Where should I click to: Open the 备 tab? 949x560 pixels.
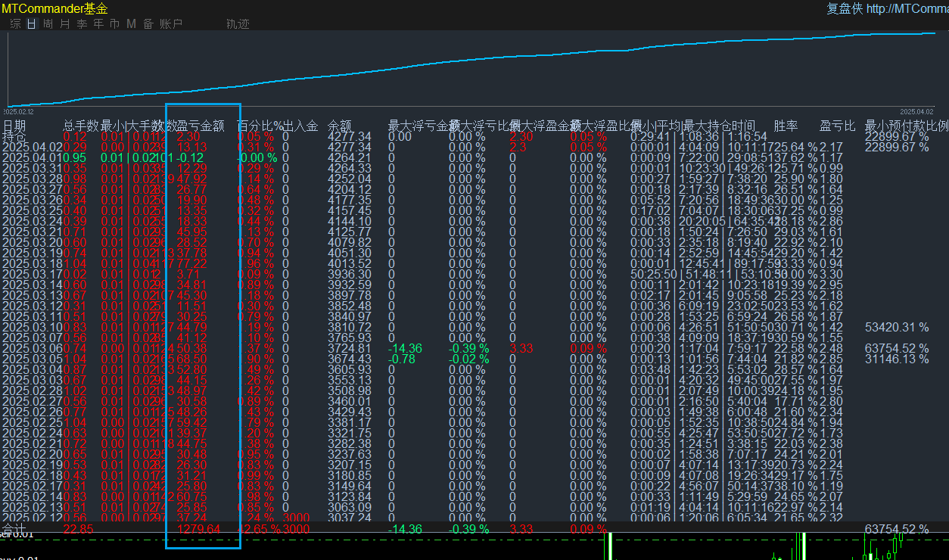click(x=148, y=23)
